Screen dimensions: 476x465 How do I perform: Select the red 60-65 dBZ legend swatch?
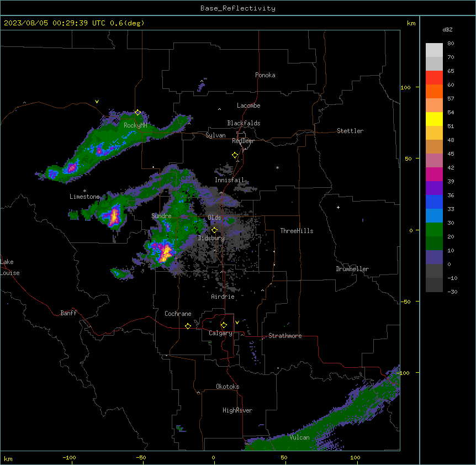pos(434,78)
